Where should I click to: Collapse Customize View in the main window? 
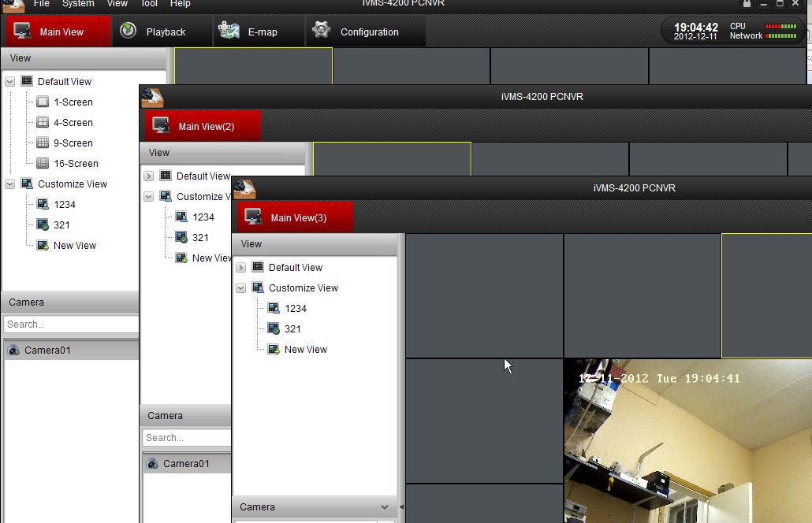9,184
